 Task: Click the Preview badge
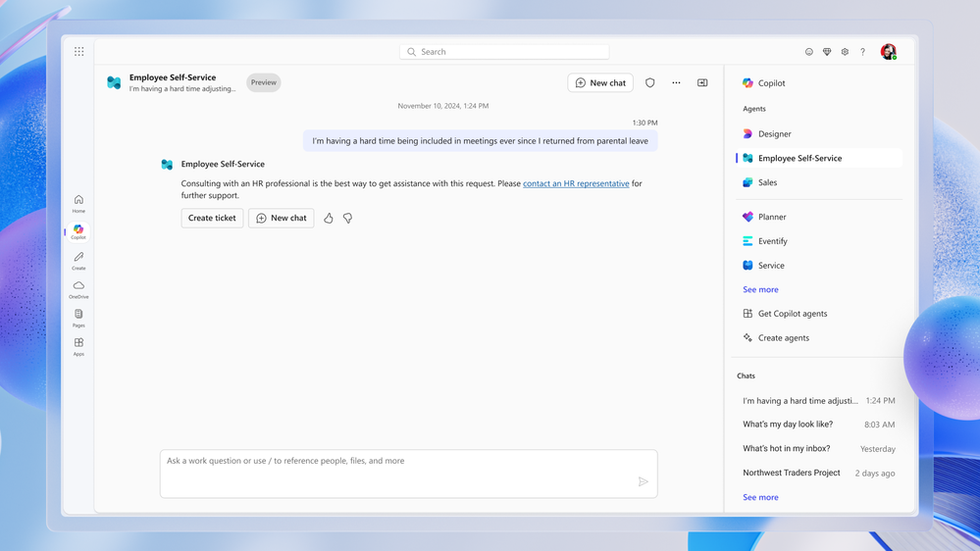[x=264, y=82]
